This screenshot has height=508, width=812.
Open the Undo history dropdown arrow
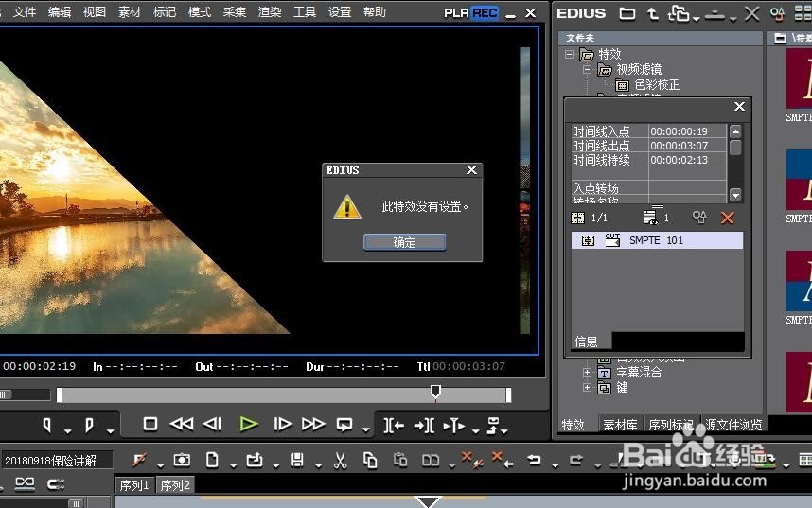(x=556, y=465)
